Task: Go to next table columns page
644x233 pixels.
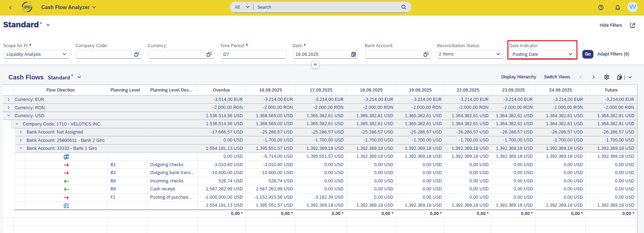Action: [593, 77]
